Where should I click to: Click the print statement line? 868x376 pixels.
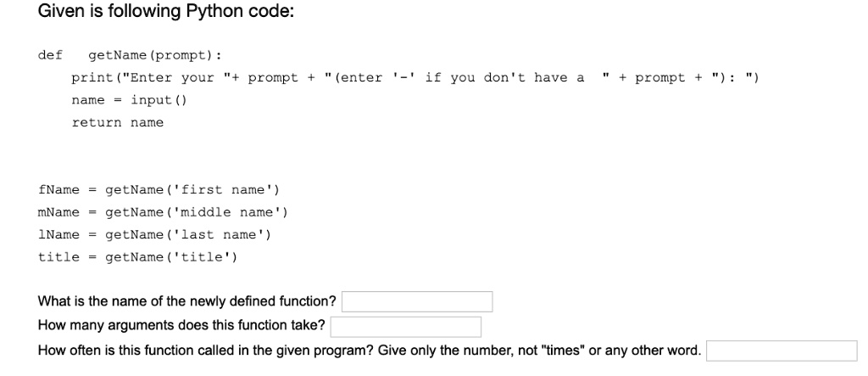(x=415, y=78)
